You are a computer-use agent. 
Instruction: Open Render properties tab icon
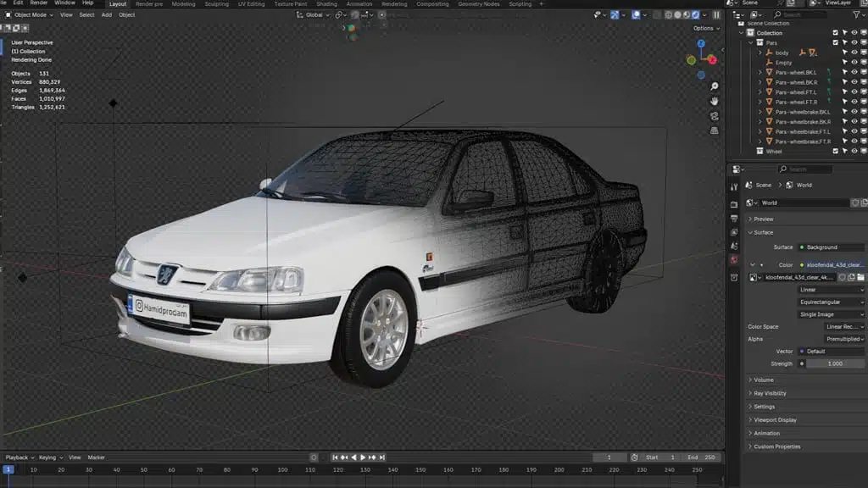734,205
